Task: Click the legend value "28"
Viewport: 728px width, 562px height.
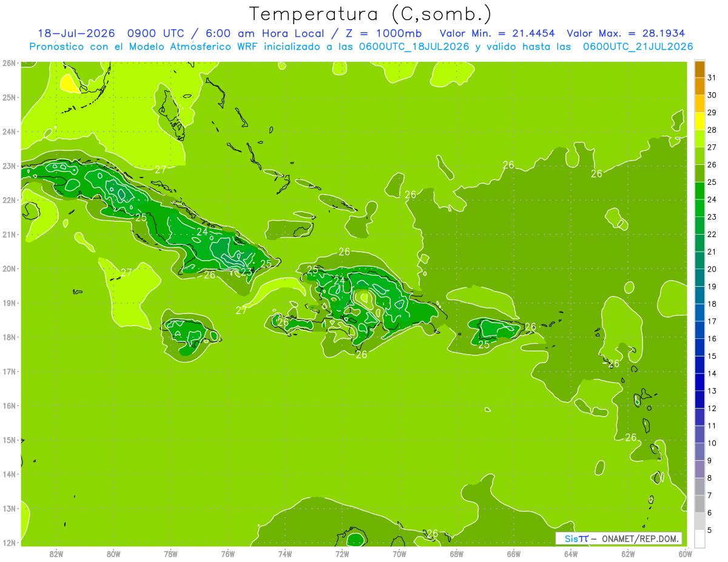Action: coord(712,130)
